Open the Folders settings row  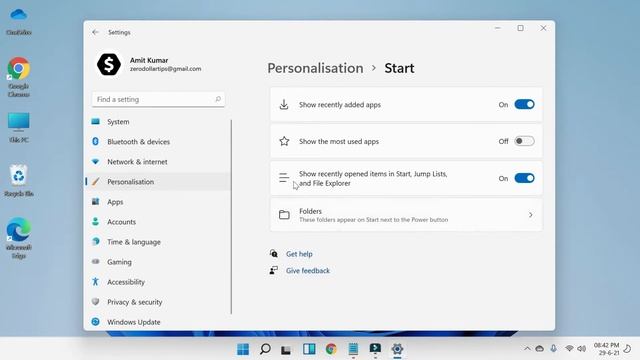406,215
